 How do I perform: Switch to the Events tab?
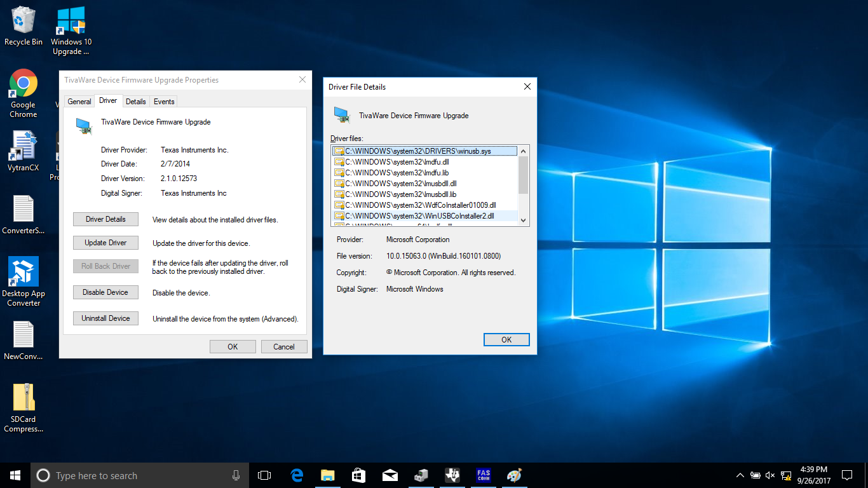pos(164,102)
